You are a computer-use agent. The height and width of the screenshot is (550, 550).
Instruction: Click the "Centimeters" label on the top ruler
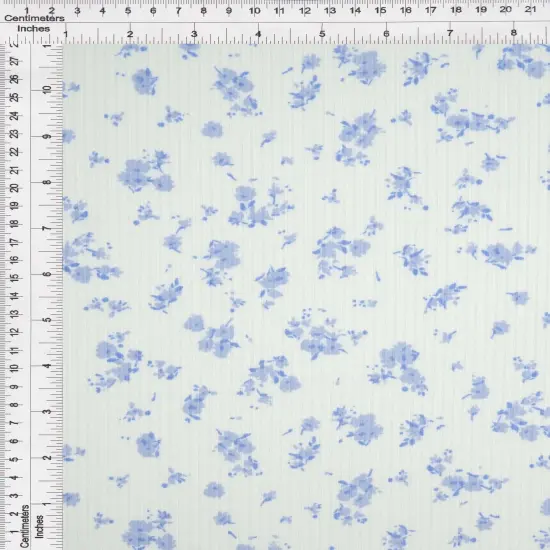pos(34,18)
